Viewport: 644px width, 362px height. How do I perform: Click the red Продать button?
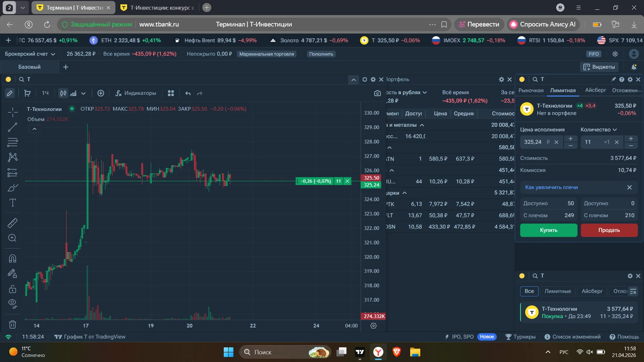pos(609,230)
